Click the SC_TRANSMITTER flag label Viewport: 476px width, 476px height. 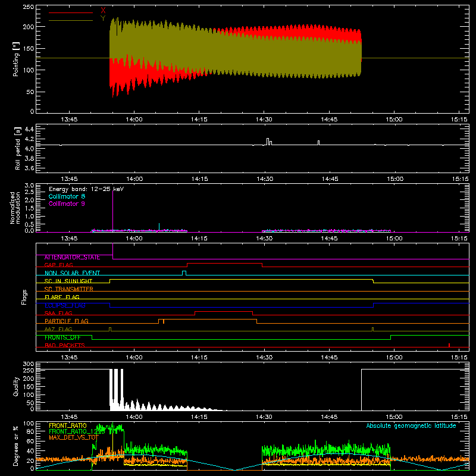(x=68, y=289)
